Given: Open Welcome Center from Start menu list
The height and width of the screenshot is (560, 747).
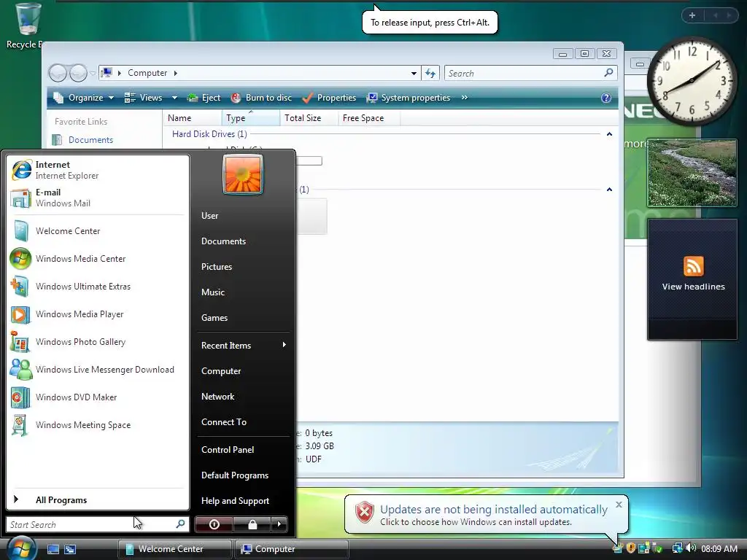Looking at the screenshot, I should pyautogui.click(x=98, y=231).
